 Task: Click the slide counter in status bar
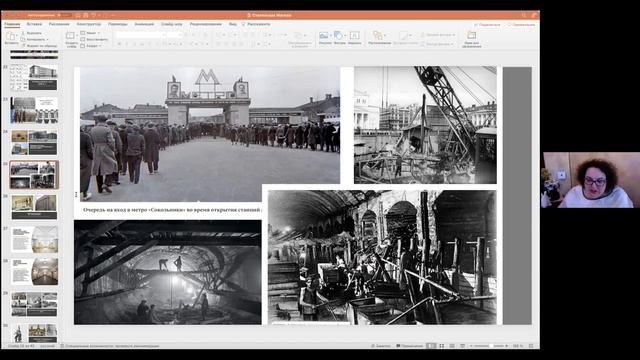20,346
